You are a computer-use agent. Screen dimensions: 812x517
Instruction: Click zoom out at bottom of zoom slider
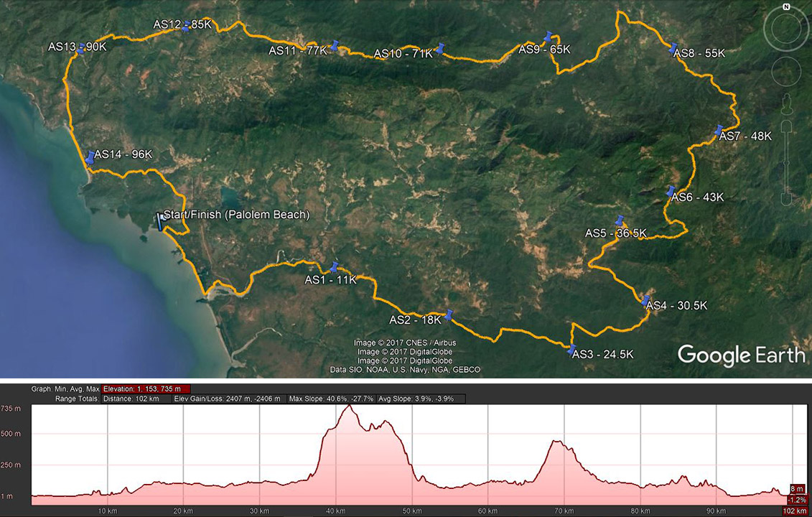pyautogui.click(x=785, y=198)
